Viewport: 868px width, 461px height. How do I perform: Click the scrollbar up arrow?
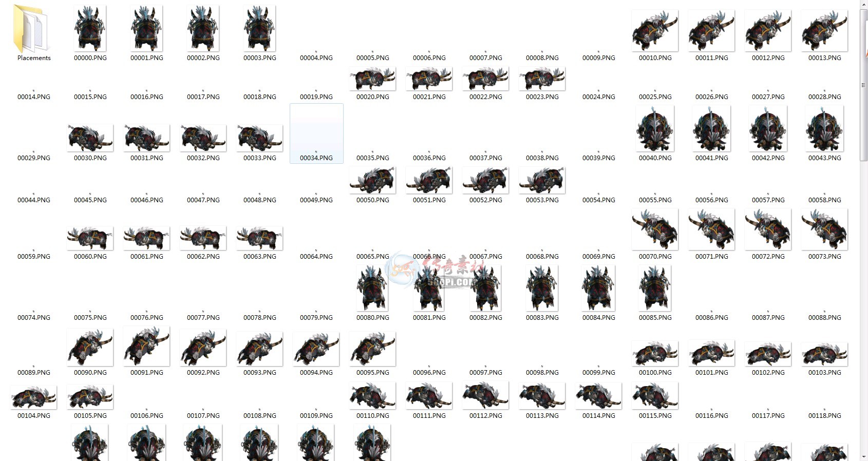click(x=863, y=4)
